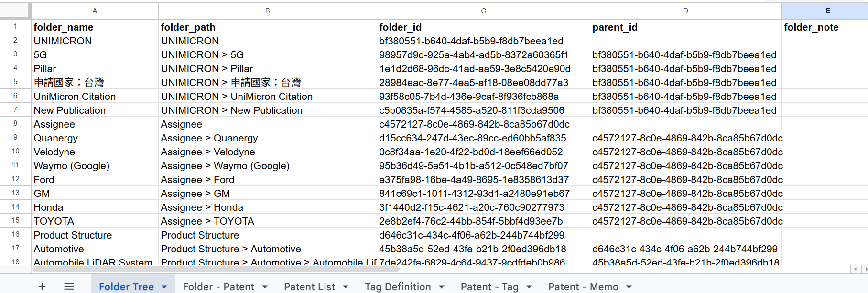The height and width of the screenshot is (293, 868).
Task: Open Folder Tree tab dropdown arrow
Action: (164, 287)
